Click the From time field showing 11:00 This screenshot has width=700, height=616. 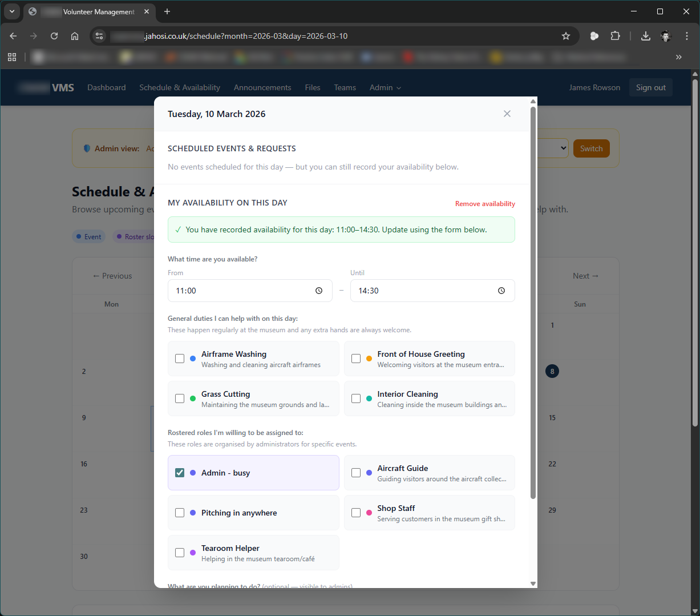250,291
